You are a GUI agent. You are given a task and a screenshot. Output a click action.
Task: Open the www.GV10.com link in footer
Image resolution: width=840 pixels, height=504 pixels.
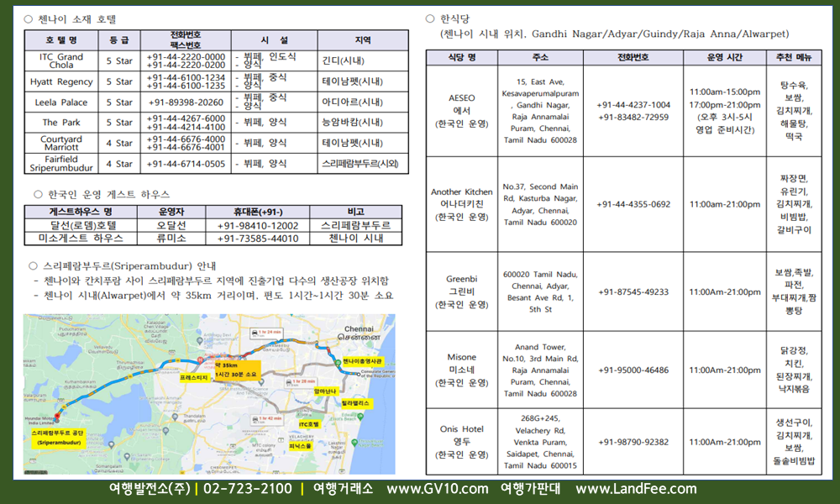(437, 489)
